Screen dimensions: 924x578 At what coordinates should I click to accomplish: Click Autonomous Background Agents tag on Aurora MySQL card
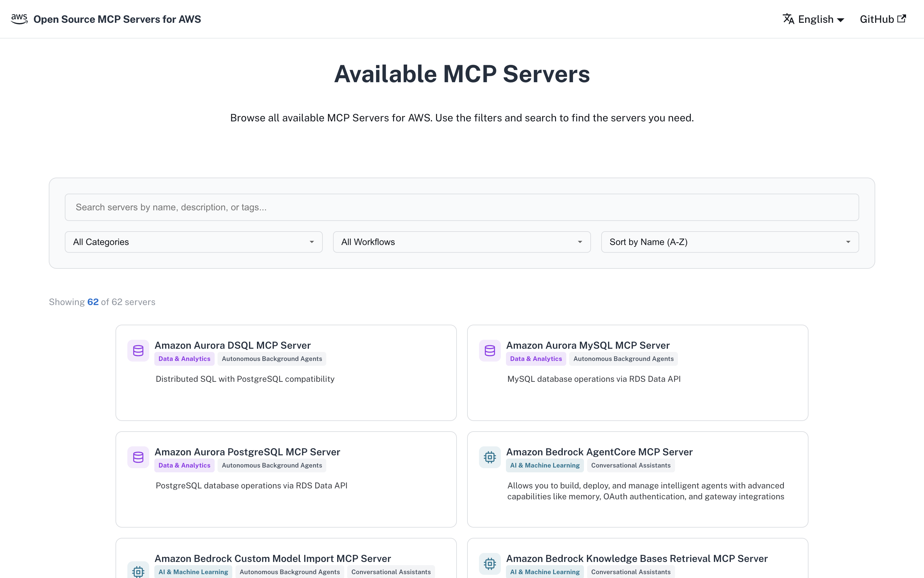tap(623, 359)
